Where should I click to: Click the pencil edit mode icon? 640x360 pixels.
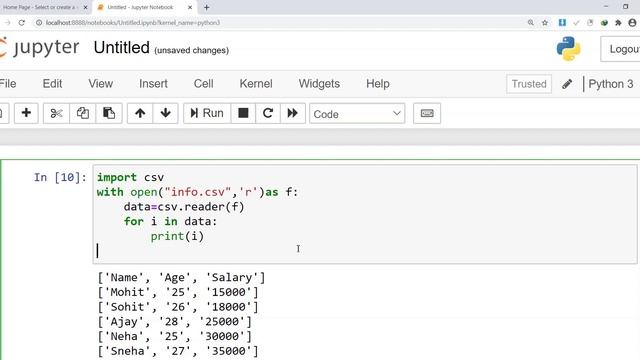[567, 84]
